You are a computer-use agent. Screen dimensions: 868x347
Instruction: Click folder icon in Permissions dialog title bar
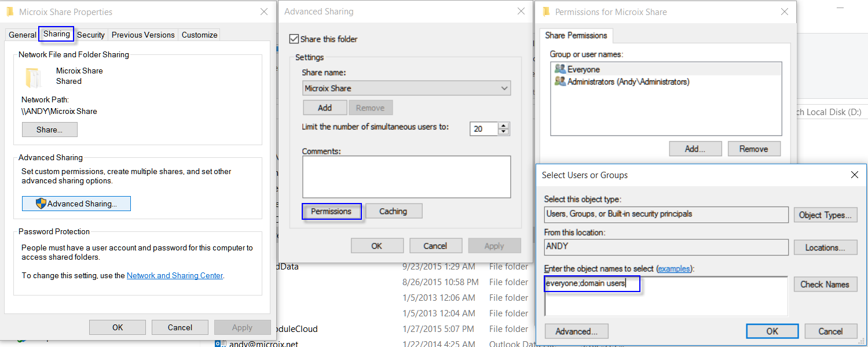(545, 12)
